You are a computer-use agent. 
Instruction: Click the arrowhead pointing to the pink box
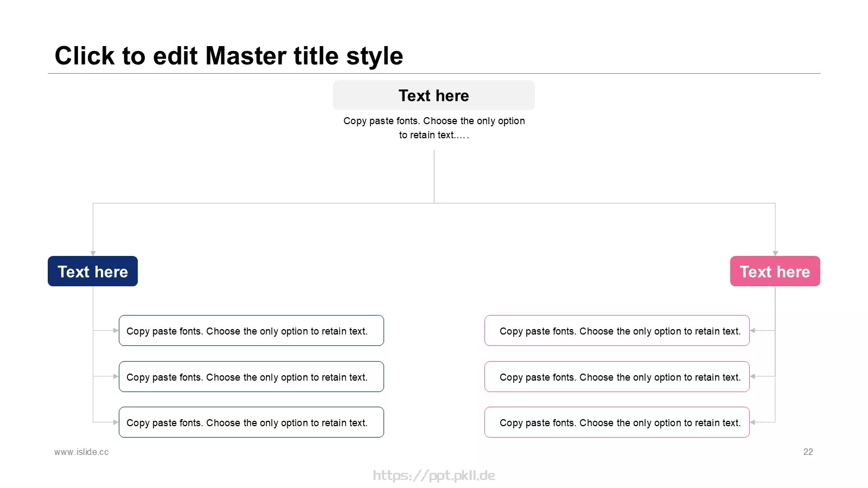[775, 253]
